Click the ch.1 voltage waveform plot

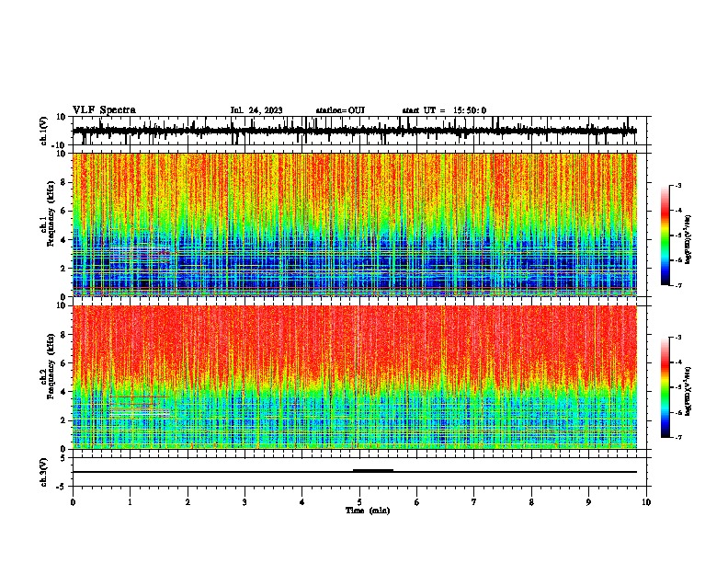pyautogui.click(x=359, y=131)
